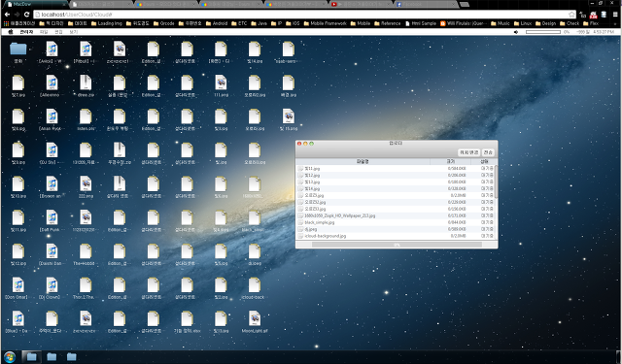
Task: Select the 111.png image icon
Action: (x=221, y=83)
